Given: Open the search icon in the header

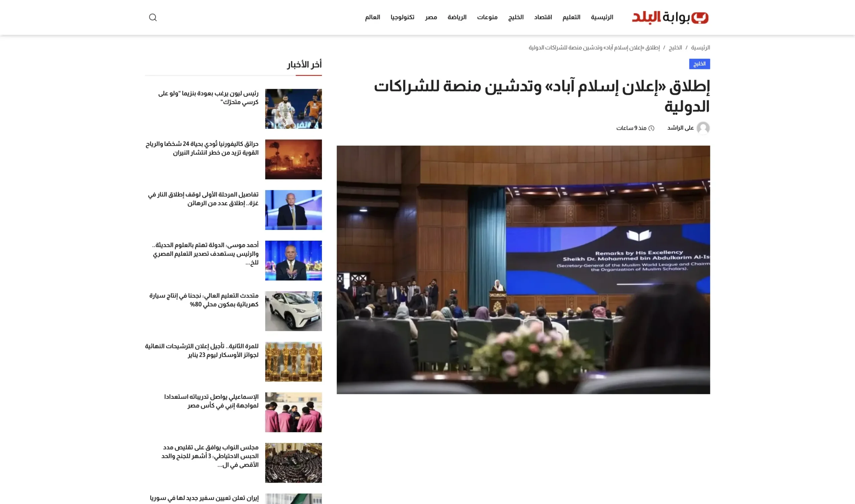Looking at the screenshot, I should point(153,17).
